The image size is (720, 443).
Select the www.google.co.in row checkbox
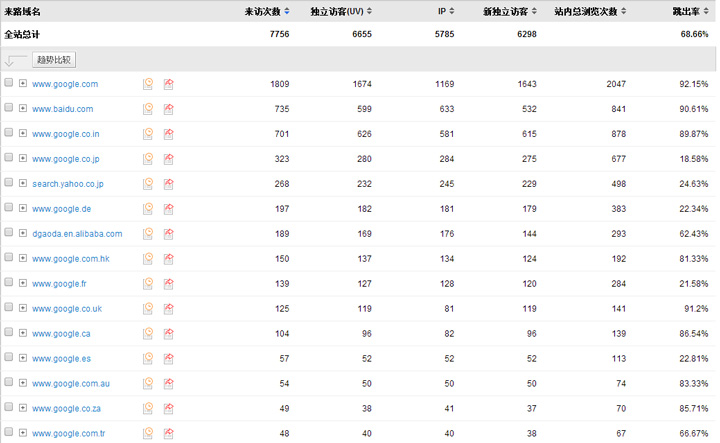point(9,133)
